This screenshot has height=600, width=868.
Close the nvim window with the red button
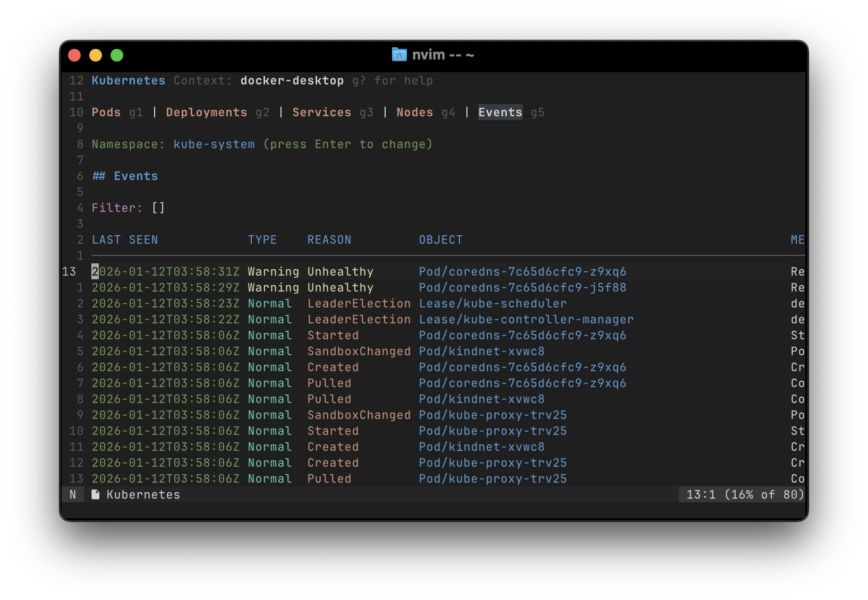point(74,55)
